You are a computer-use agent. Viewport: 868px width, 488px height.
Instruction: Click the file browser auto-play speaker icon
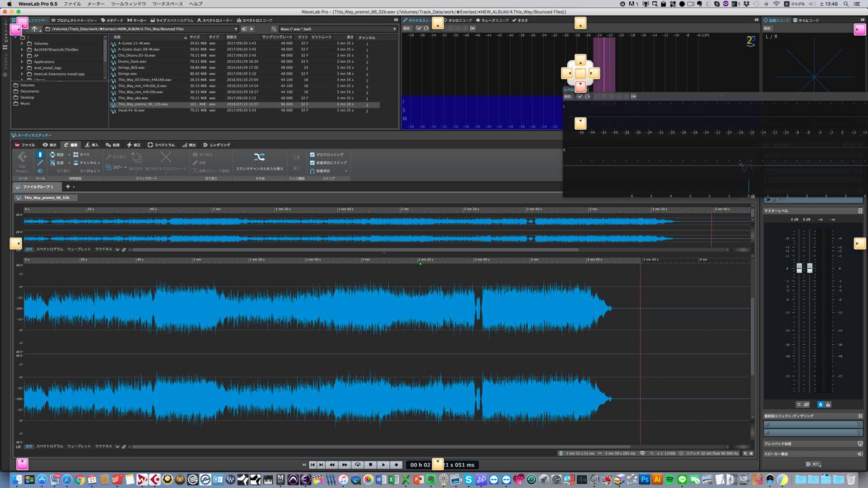pyautogui.click(x=245, y=29)
